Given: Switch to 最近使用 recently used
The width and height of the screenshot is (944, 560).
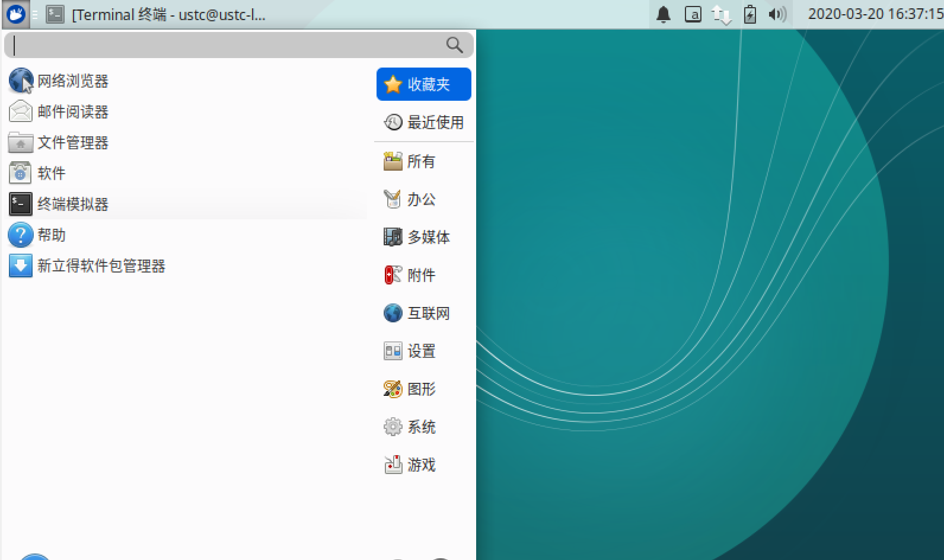Looking at the screenshot, I should pos(423,123).
